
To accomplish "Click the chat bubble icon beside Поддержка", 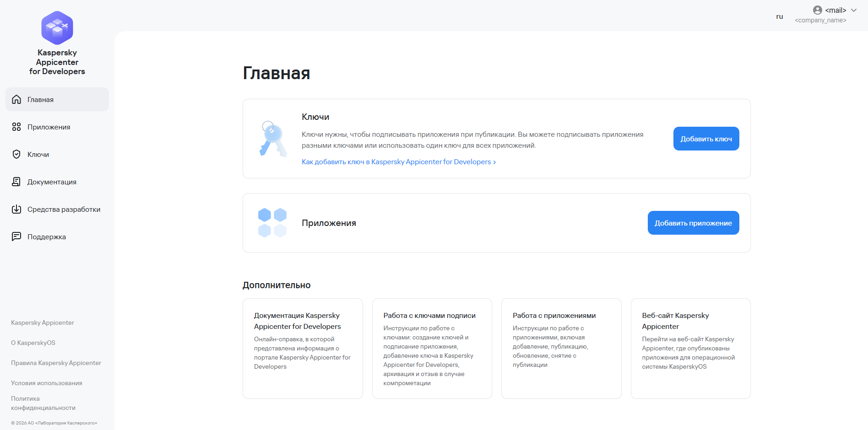I will pyautogui.click(x=16, y=236).
